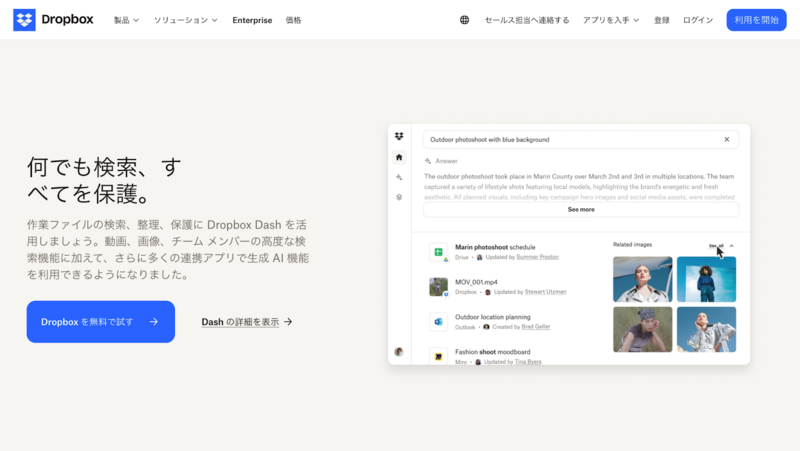This screenshot has width=800, height=451.
Task: Collapse the Related images section chevron
Action: [x=732, y=246]
